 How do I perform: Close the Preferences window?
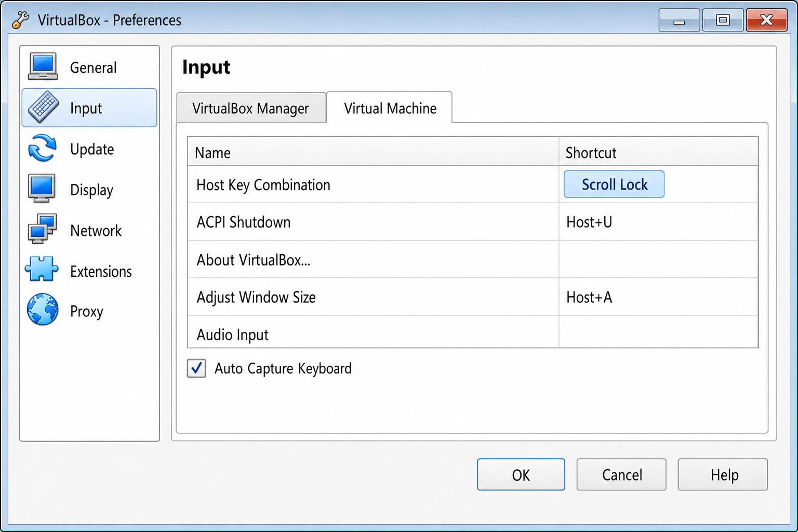(767, 20)
